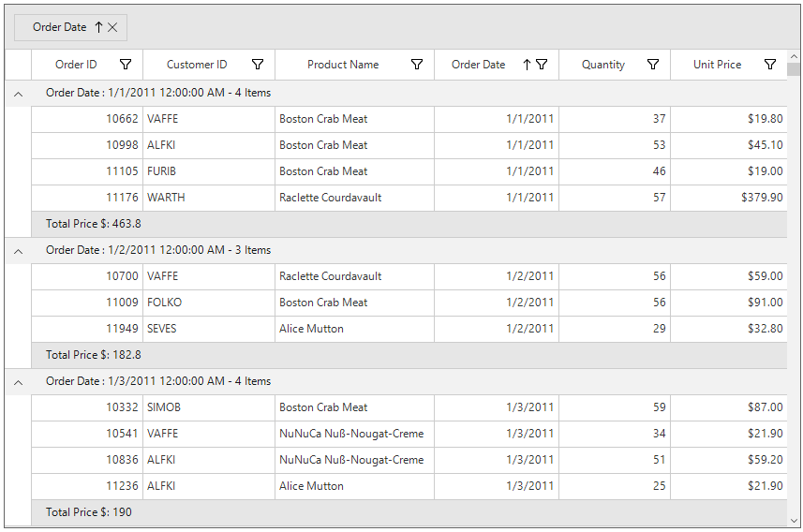Select the $59.20 unit price cell
This screenshot has width=803, height=532.
[729, 460]
